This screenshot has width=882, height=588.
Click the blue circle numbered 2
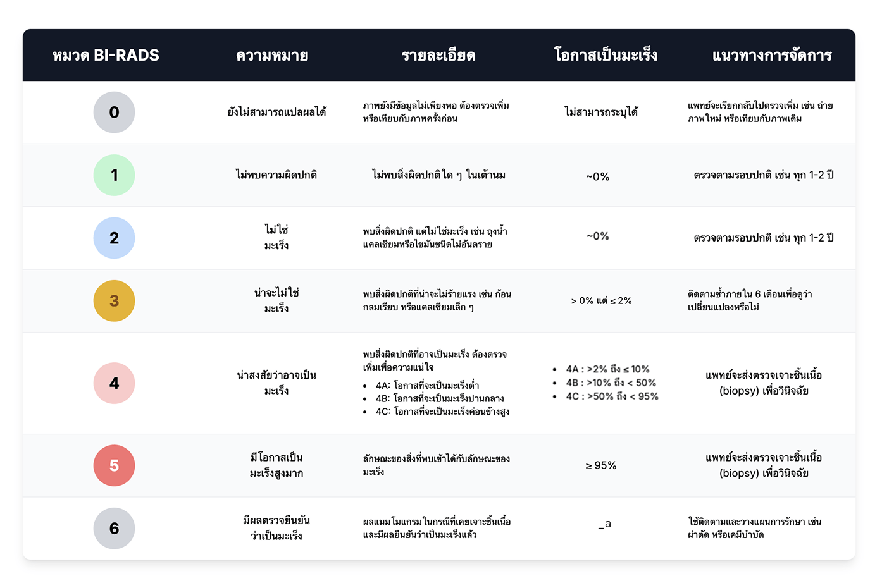(x=114, y=238)
